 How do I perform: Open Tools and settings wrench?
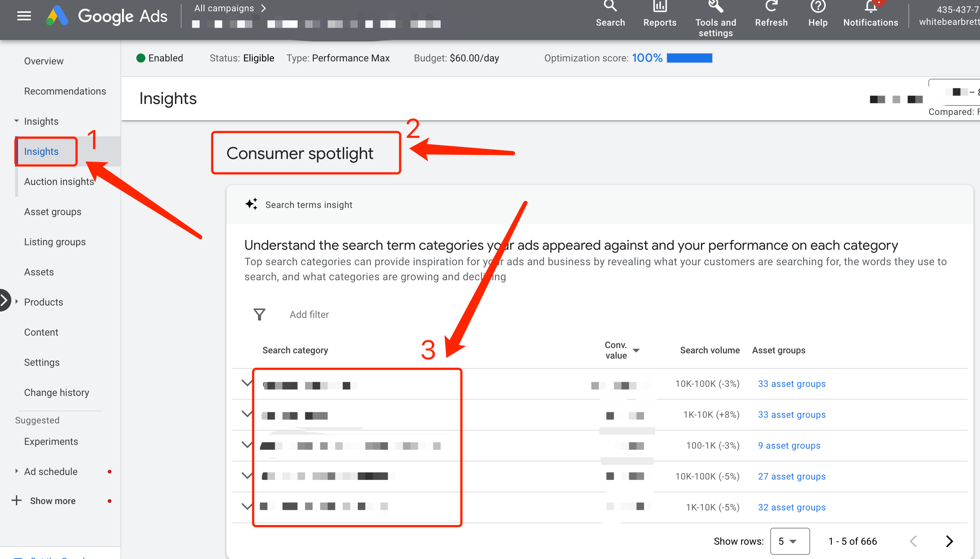(x=715, y=7)
